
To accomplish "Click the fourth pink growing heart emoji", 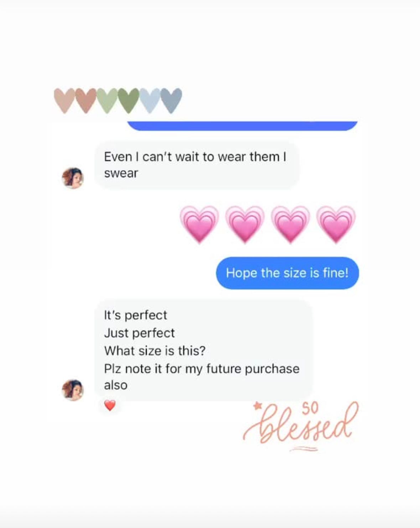I will tap(336, 224).
